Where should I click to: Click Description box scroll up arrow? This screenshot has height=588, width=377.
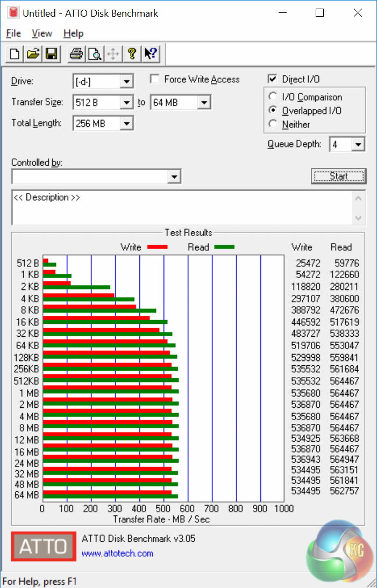point(358,199)
